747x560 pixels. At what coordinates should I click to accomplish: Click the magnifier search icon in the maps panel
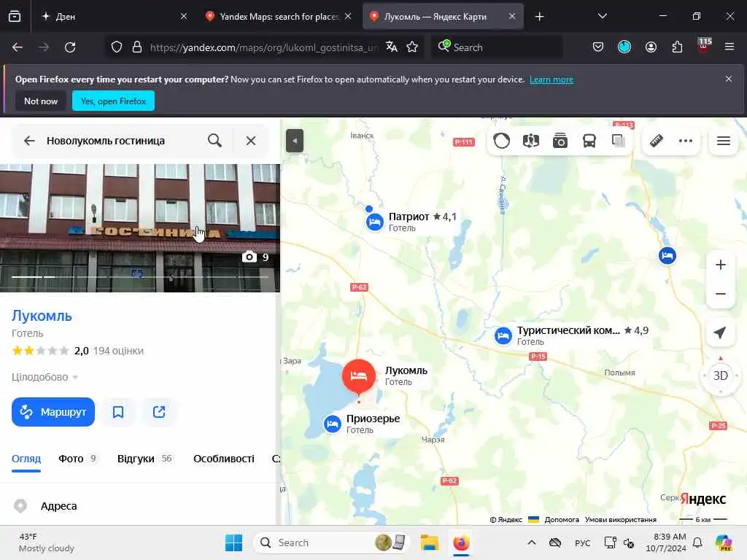[215, 141]
